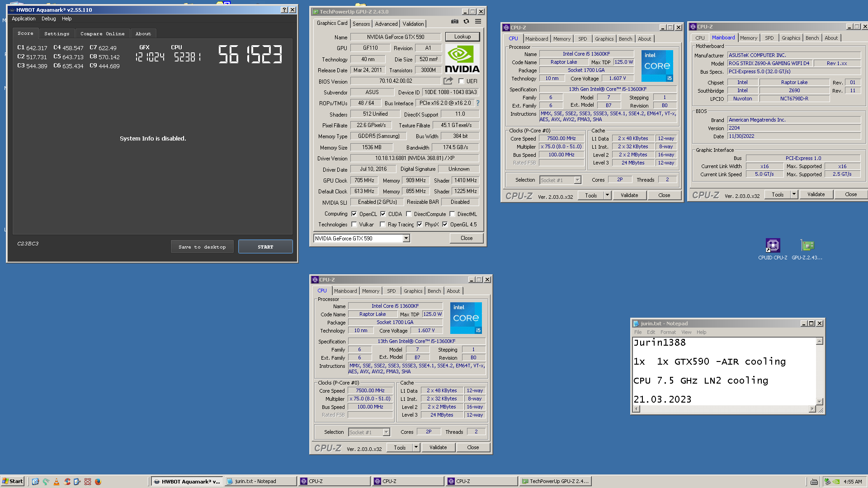Launch Firefox from the quick launch bar
Screen dimensions: 868x488
(x=98, y=482)
